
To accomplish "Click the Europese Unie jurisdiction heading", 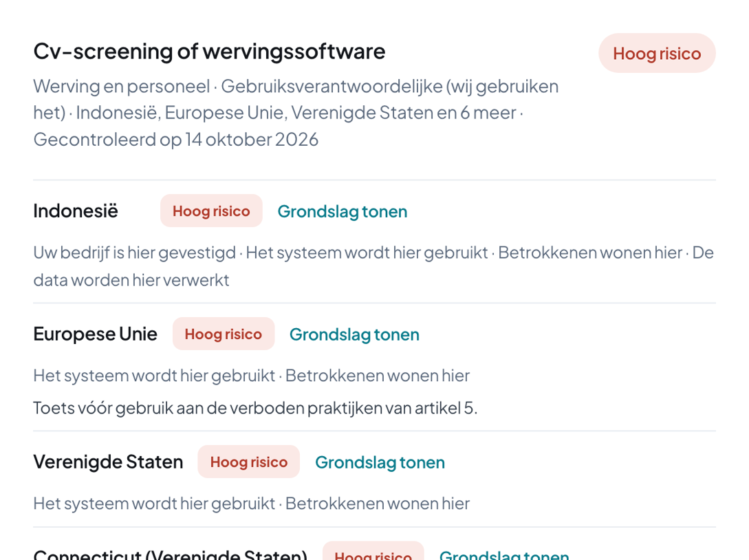I will click(95, 334).
